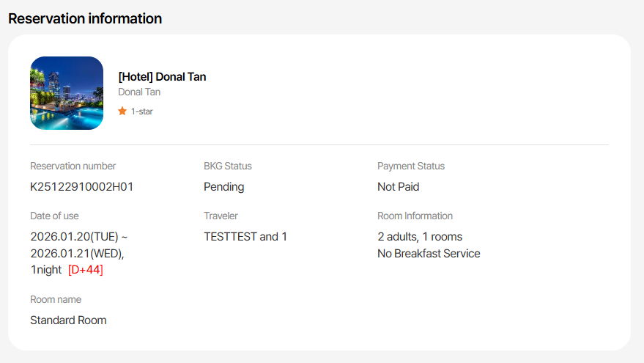Click the Reservation information heading
This screenshot has height=363, width=644.
[85, 18]
